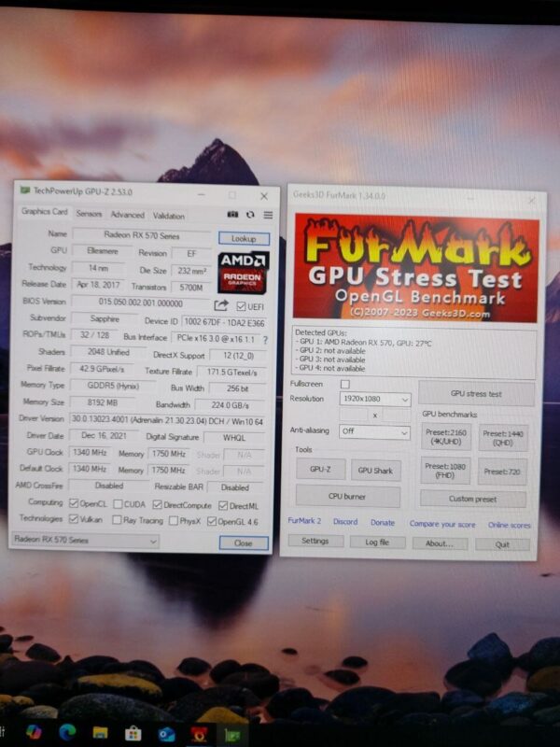Image resolution: width=560 pixels, height=747 pixels.
Task: Click the GPU-Z taskbar icon
Action: tap(232, 735)
